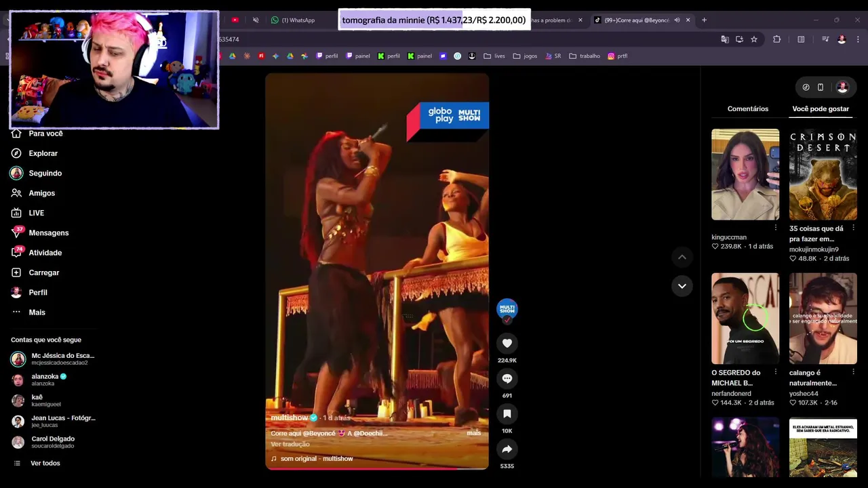868x488 pixels.
Task: Open the three-dot menu on kinguccman's video
Action: tap(776, 228)
